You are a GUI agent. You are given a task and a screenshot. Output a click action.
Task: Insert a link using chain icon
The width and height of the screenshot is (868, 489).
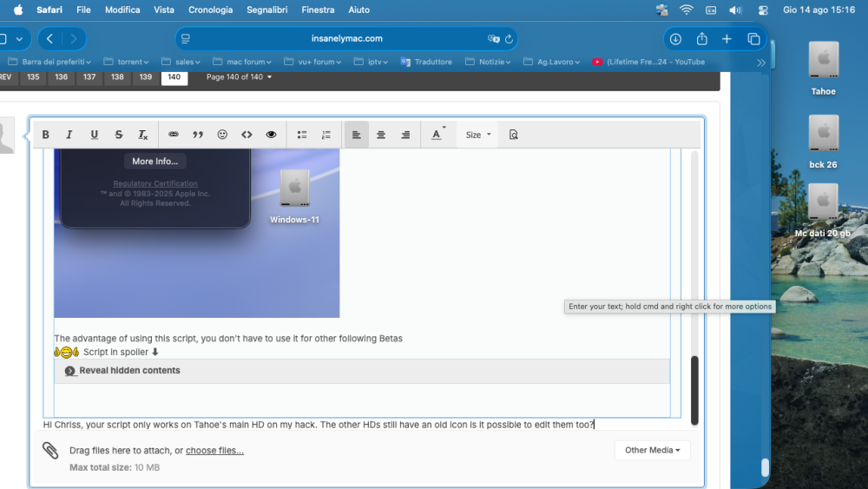(174, 135)
